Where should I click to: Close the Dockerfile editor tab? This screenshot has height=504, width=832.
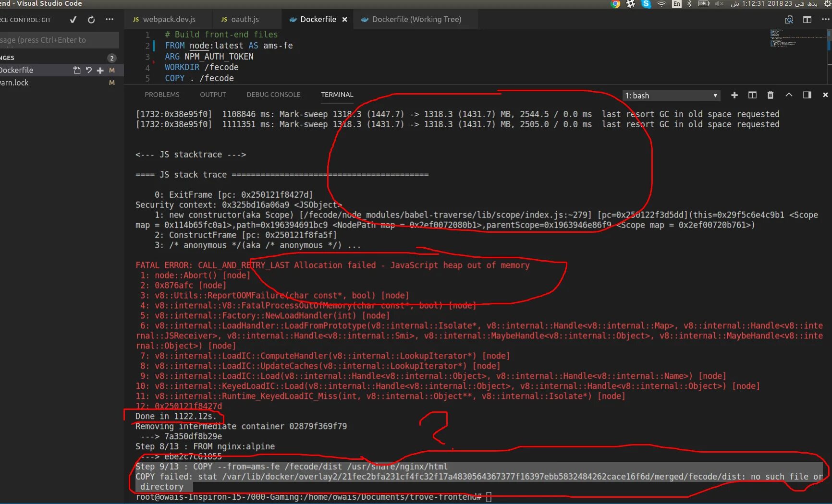(344, 20)
